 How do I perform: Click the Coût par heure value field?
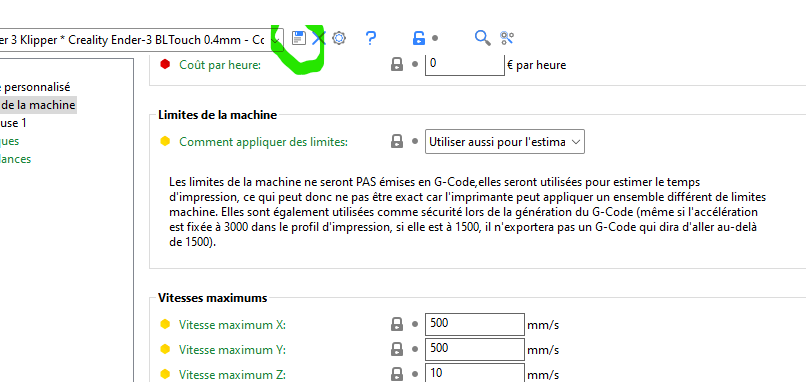coord(465,64)
